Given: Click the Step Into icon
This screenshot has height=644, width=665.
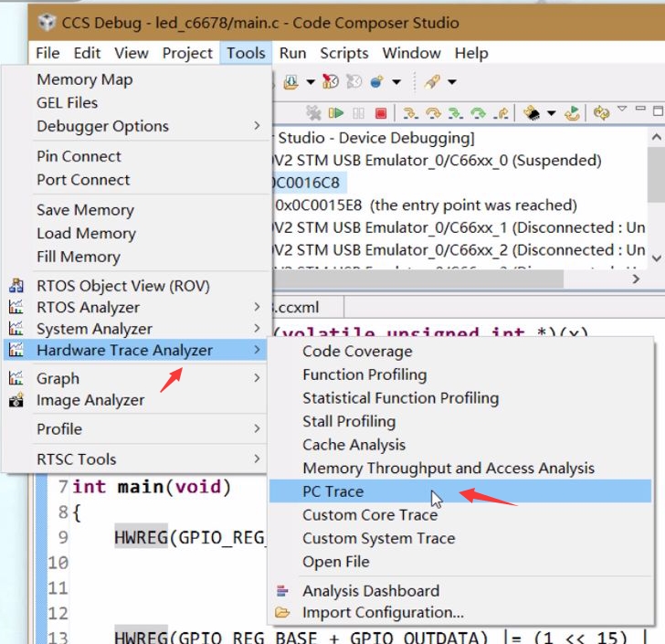Looking at the screenshot, I should [410, 113].
